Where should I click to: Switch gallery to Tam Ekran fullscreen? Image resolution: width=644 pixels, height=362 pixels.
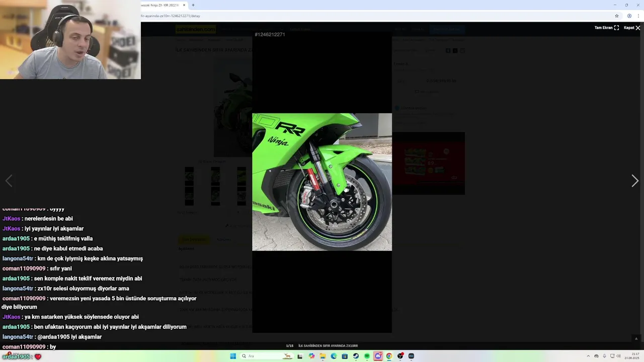coord(607,28)
